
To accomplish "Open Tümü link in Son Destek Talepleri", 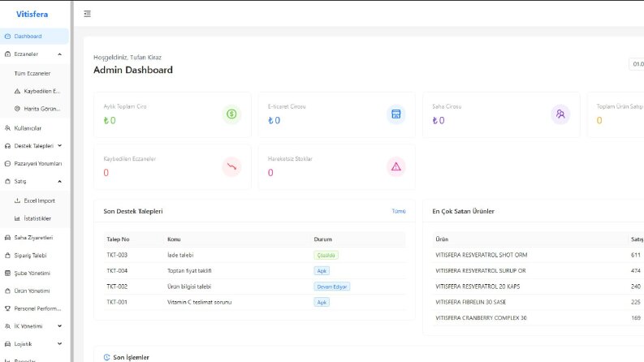I will click(399, 211).
